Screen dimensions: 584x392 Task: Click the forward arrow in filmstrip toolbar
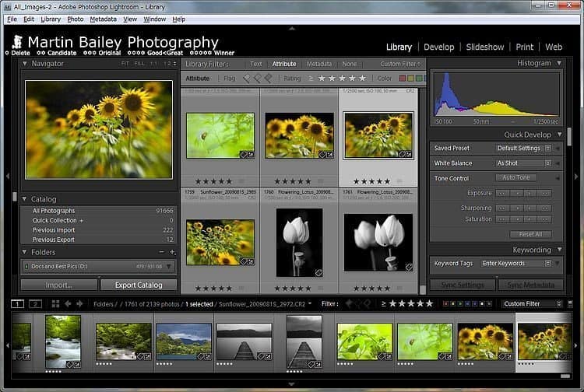click(79, 303)
